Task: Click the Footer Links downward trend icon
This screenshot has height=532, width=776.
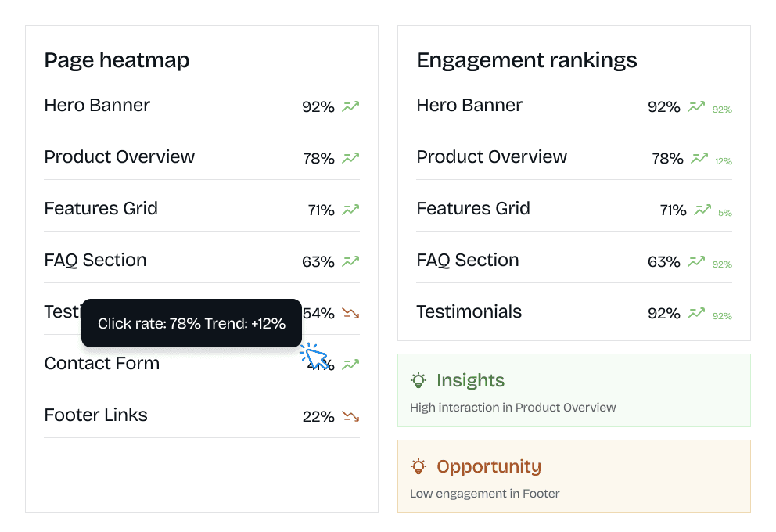Action: [350, 416]
